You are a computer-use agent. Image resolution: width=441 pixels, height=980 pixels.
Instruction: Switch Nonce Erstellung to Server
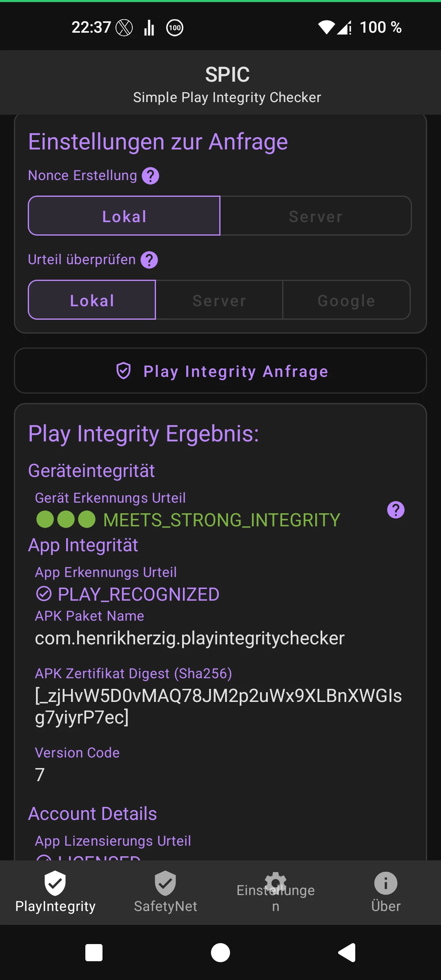pos(316,216)
